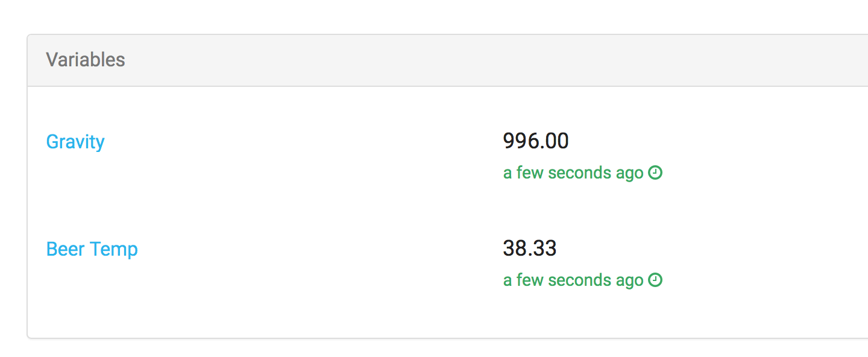The height and width of the screenshot is (357, 868).
Task: Click the clock icon beside Beer Temp's timestamp
Action: point(655,280)
